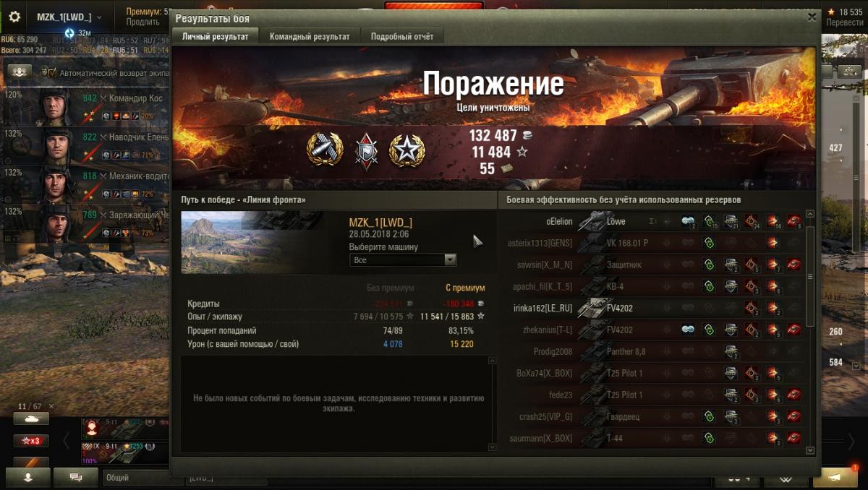Click the shield and swords badge
The height and width of the screenshot is (490, 868).
366,151
